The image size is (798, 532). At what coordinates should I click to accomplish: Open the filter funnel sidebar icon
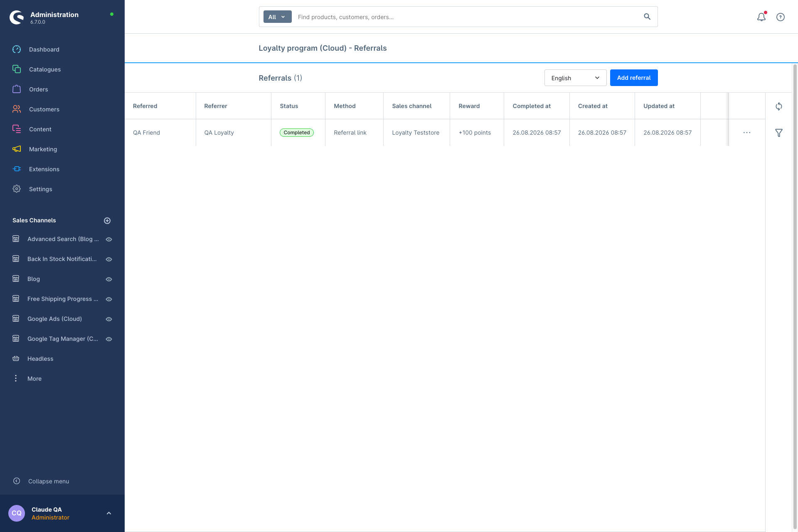[x=779, y=133]
